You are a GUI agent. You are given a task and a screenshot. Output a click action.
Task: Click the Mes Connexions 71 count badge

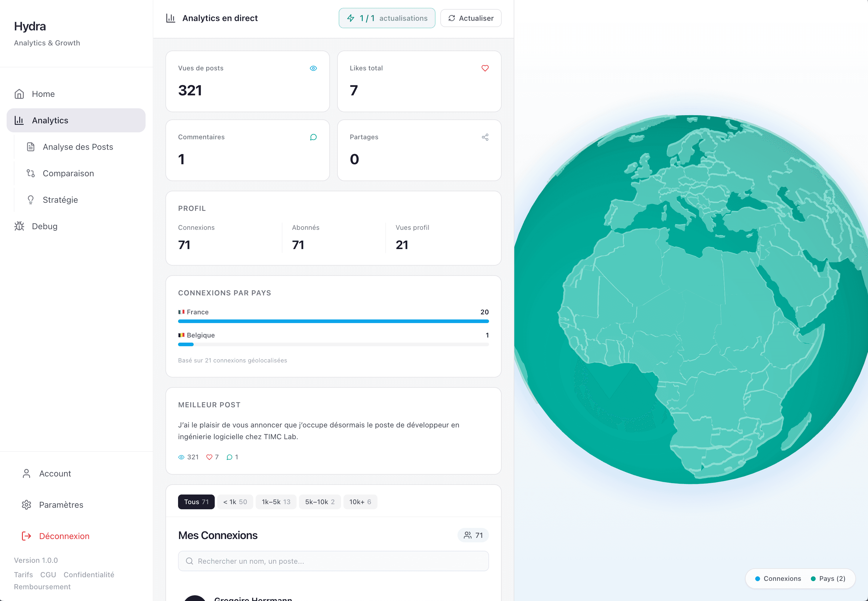[473, 535]
